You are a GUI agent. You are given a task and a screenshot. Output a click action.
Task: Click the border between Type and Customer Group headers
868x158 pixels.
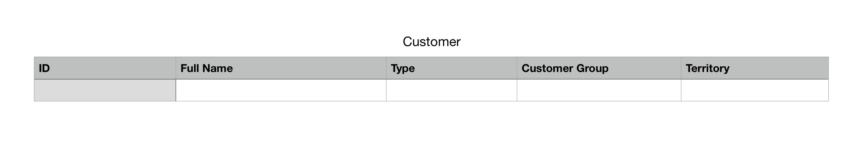(517, 68)
